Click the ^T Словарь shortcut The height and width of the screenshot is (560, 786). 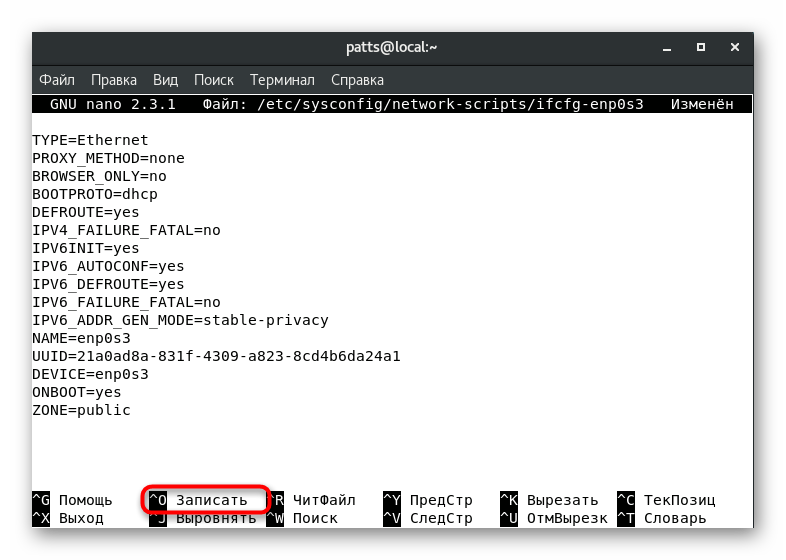(x=662, y=518)
